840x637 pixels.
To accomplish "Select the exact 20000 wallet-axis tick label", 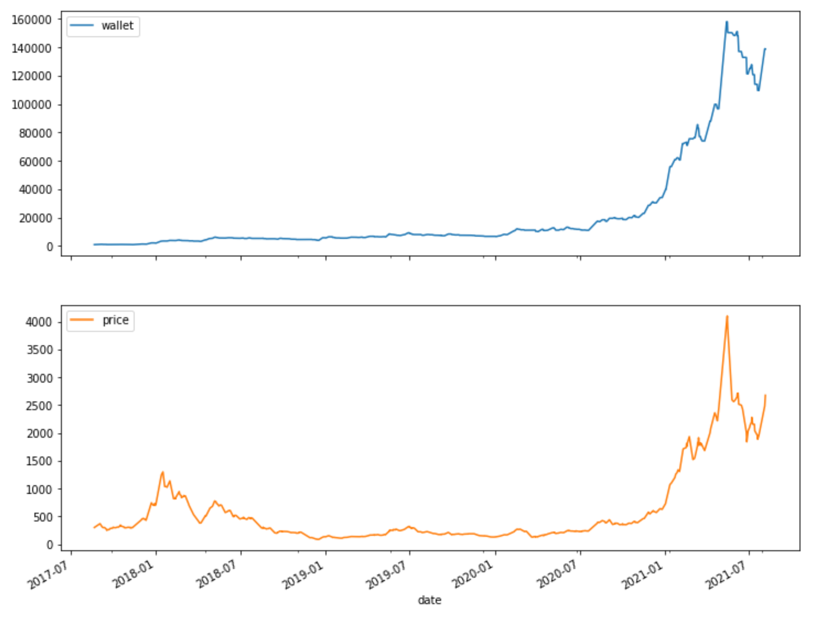I will [35, 218].
